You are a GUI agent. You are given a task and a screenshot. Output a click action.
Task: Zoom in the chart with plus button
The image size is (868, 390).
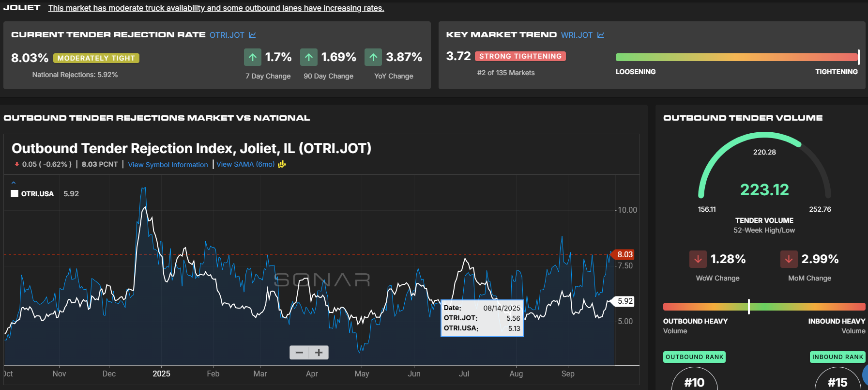pos(319,352)
